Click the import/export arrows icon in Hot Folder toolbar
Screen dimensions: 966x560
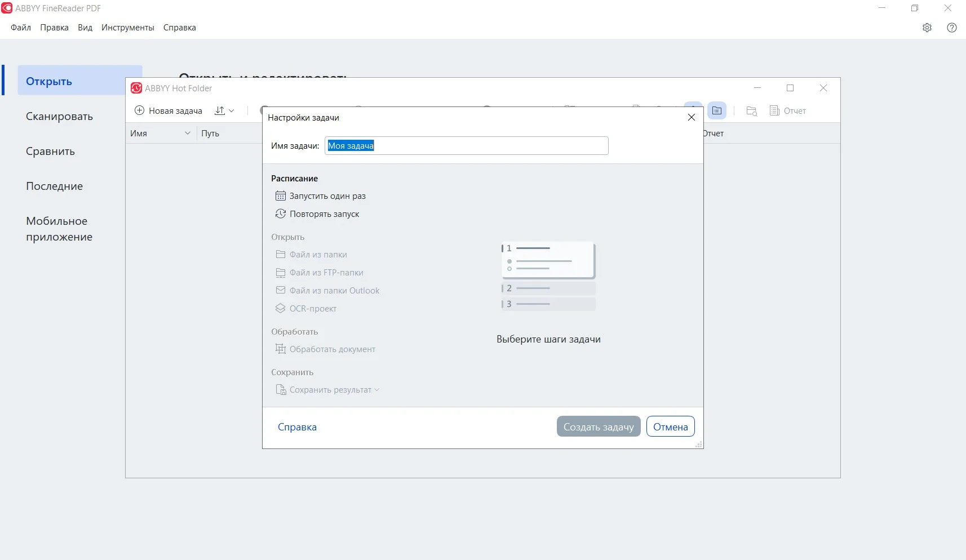pos(220,111)
